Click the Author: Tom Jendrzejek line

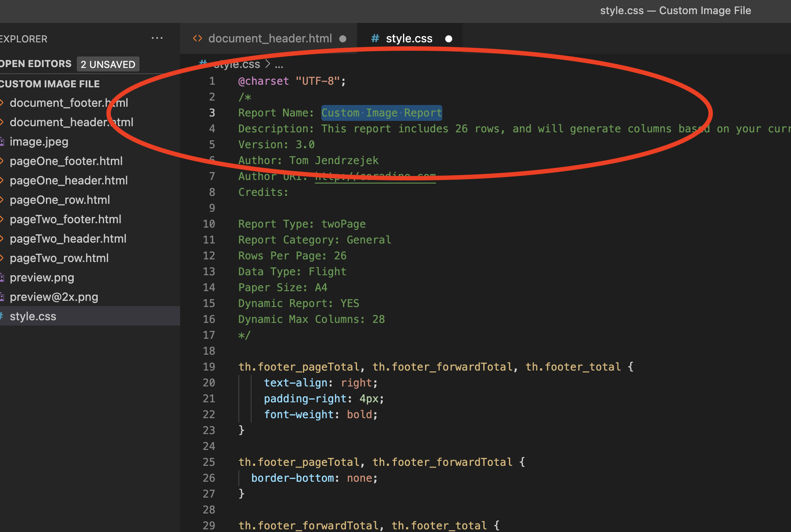click(x=308, y=161)
